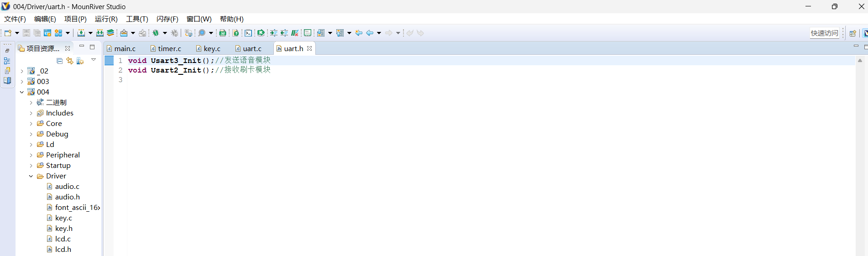
Task: Open project explorer view menu dropdown
Action: coord(94,60)
